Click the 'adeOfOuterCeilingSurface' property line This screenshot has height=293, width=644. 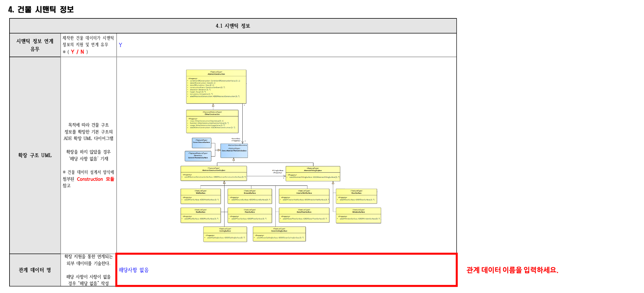coord(280,237)
